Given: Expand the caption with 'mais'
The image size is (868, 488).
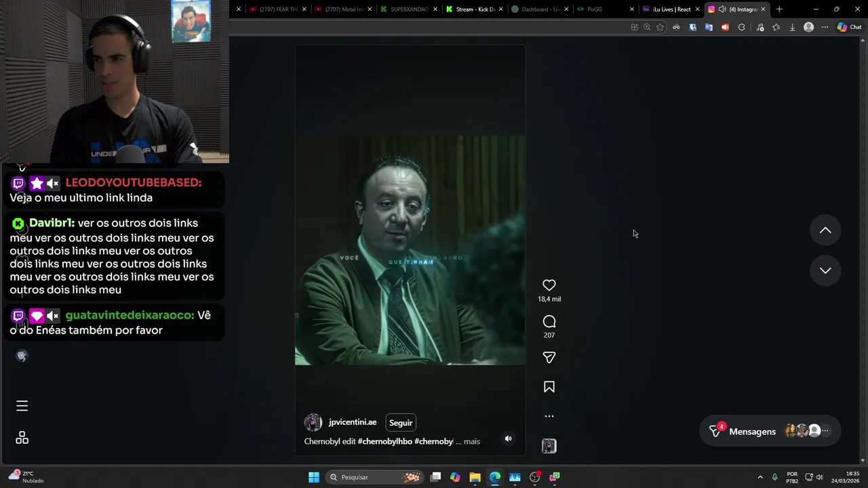Looking at the screenshot, I should coord(472,441).
